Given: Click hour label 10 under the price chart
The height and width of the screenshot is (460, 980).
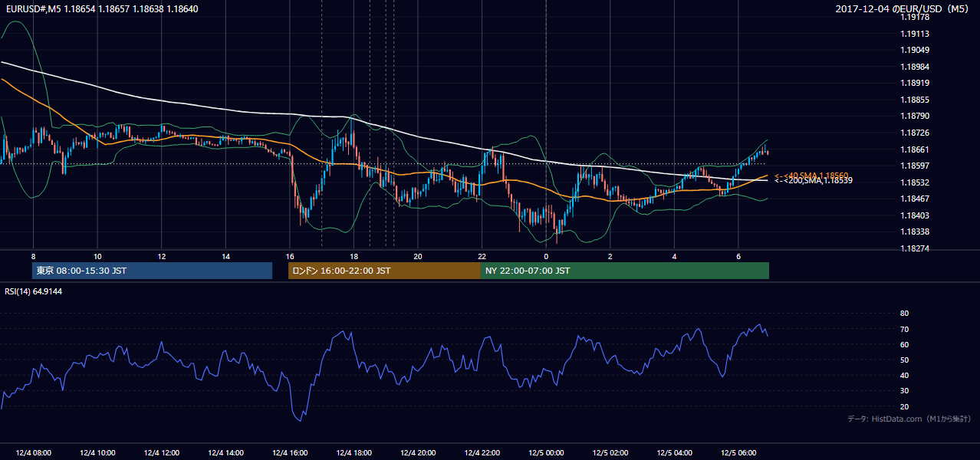Looking at the screenshot, I should click(x=97, y=256).
